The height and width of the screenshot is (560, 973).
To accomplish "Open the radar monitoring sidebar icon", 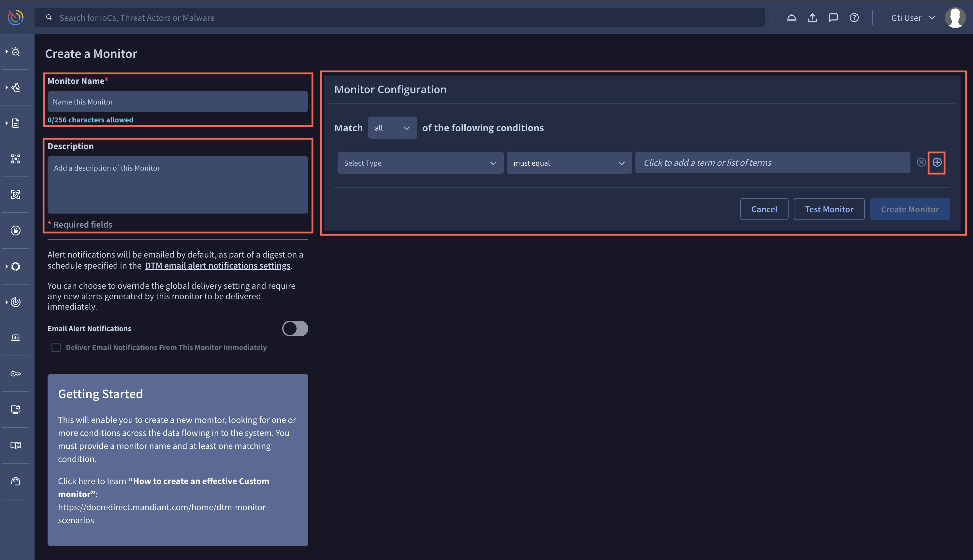I will tap(16, 302).
